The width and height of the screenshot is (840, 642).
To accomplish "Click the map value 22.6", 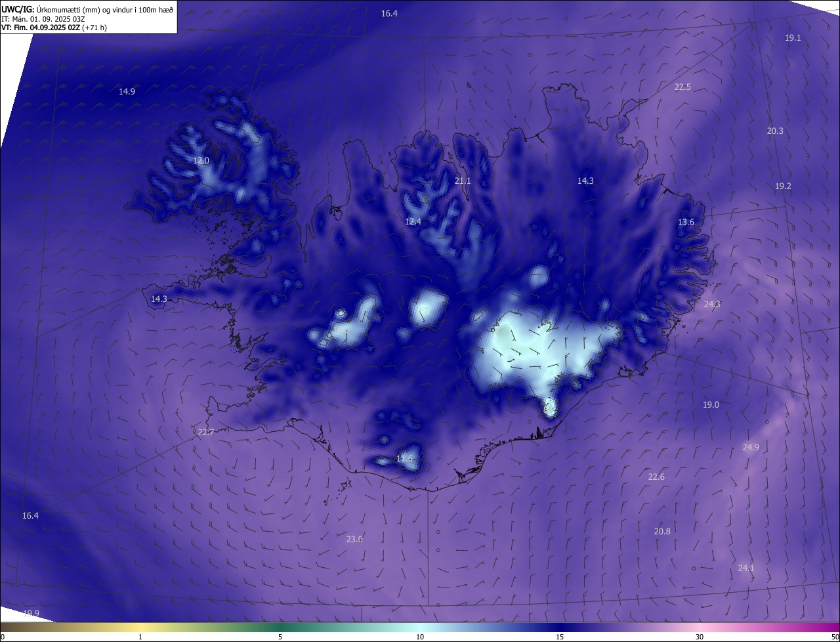I will 656,477.
